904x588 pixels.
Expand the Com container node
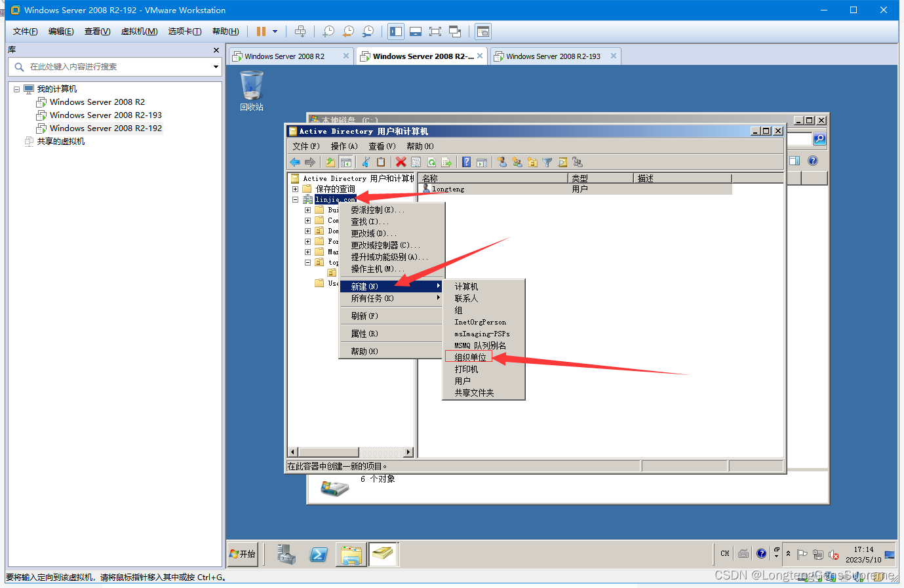pos(307,220)
